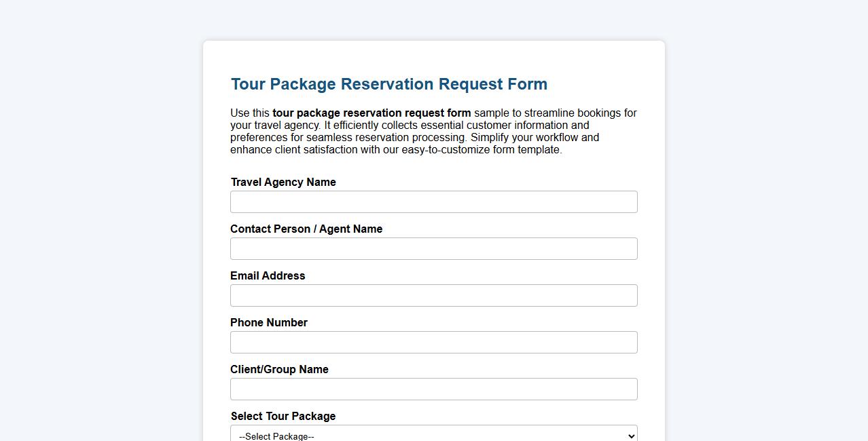Image resolution: width=868 pixels, height=441 pixels.
Task: Select the Tour Package Reservation Request Form heading
Action: [388, 84]
